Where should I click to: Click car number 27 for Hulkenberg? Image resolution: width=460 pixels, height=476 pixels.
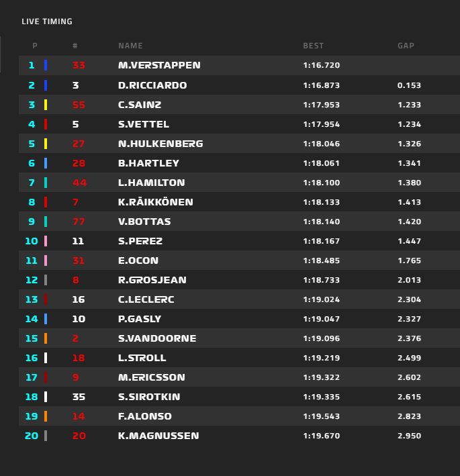[79, 144]
